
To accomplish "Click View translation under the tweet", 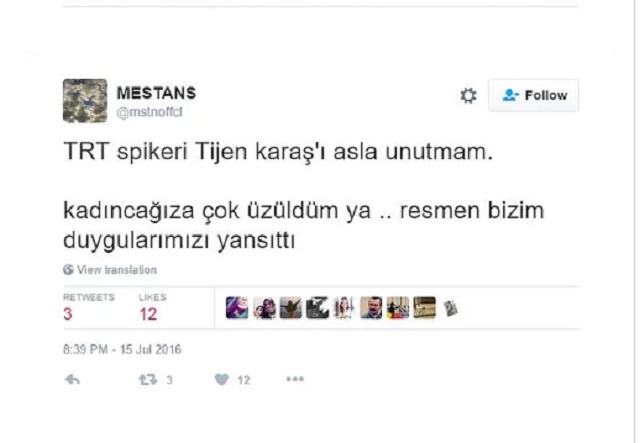I will tap(117, 270).
